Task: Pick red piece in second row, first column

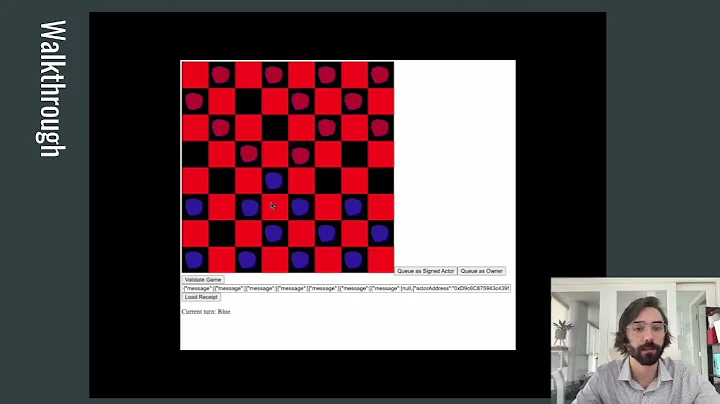Action: tap(194, 101)
